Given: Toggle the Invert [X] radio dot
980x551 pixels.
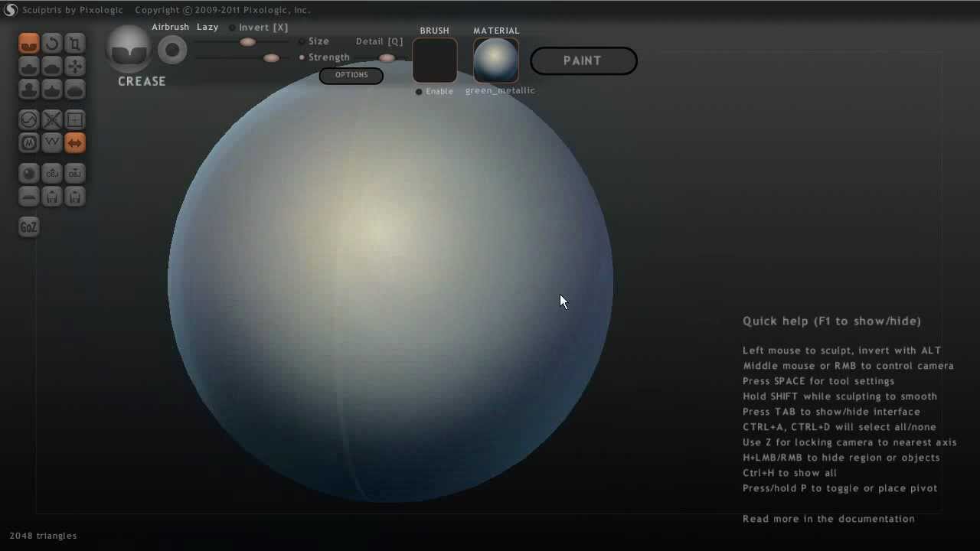Looking at the screenshot, I should pyautogui.click(x=232, y=28).
